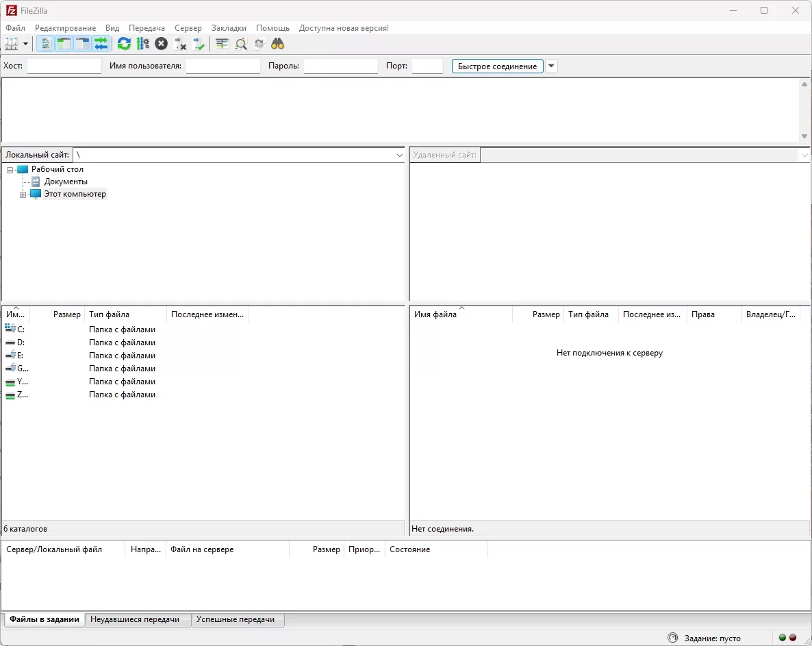Click the 'Хост' input field

64,66
